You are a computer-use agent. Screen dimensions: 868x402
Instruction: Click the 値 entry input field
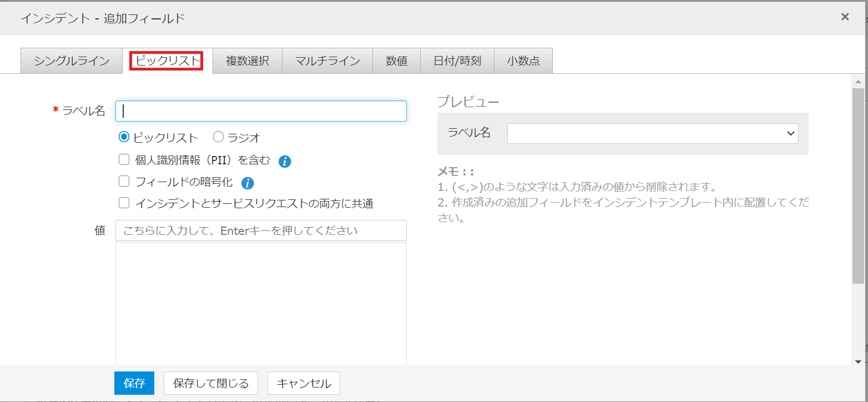coord(261,230)
